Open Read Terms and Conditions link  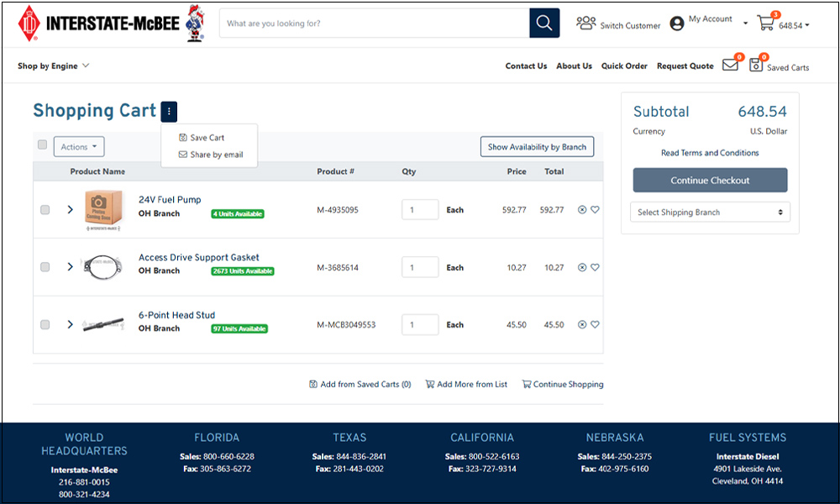[x=710, y=153]
